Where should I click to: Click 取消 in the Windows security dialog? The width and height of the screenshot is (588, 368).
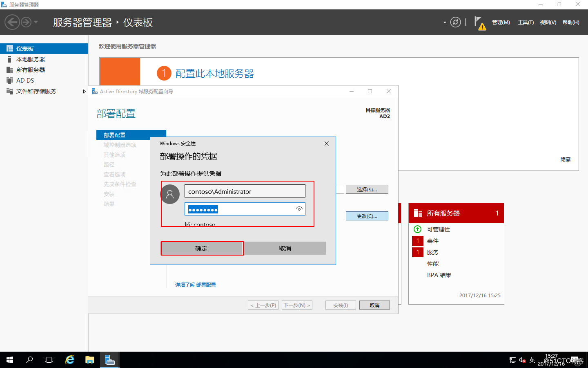tap(285, 248)
